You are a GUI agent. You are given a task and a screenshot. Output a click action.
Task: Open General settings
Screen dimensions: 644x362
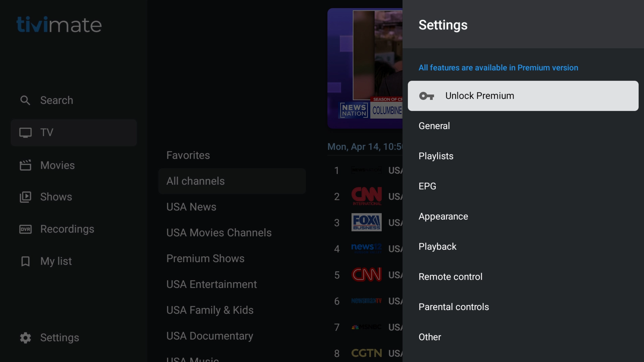point(523,126)
